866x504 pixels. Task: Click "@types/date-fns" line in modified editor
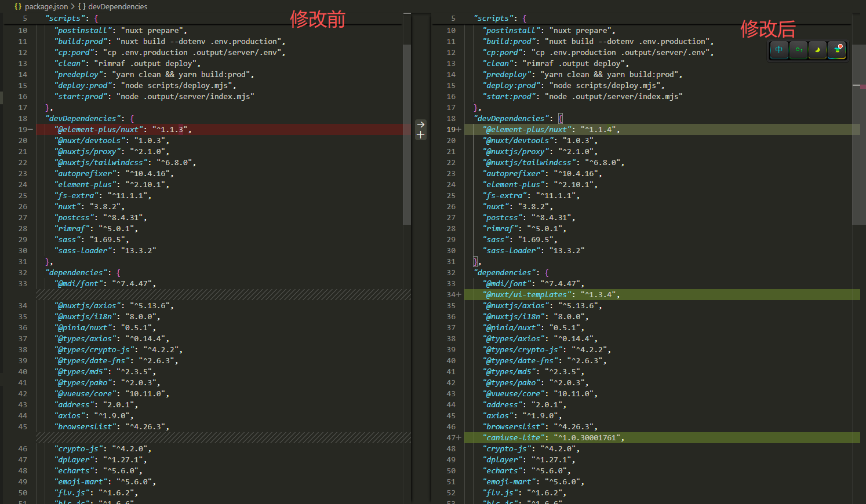(545, 361)
